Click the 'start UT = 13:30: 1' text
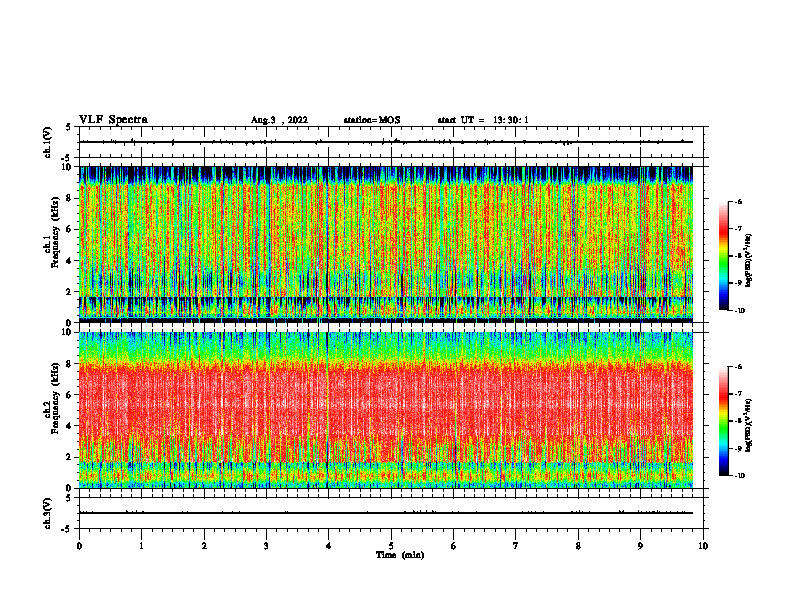The image size is (792, 612). click(483, 120)
